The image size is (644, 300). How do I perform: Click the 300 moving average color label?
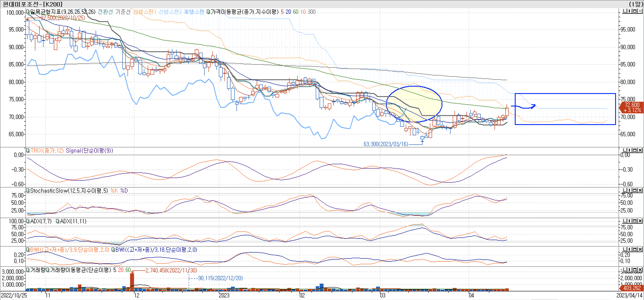click(x=311, y=12)
